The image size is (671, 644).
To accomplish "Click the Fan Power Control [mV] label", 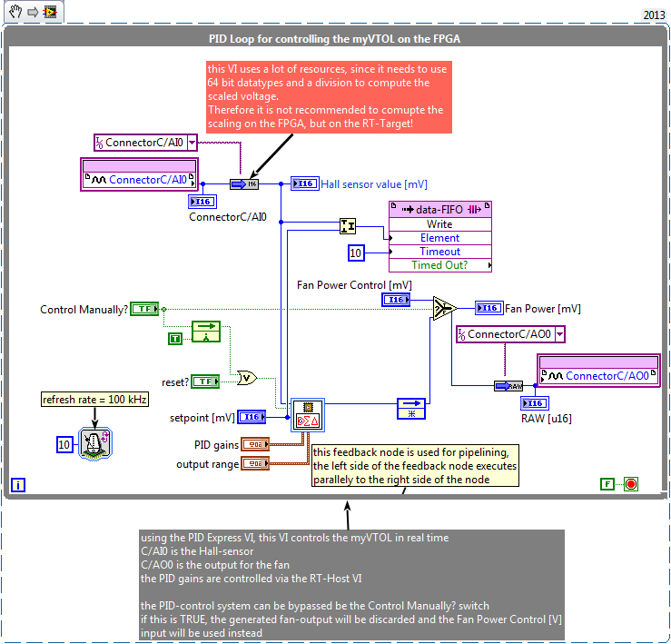I will tap(354, 285).
